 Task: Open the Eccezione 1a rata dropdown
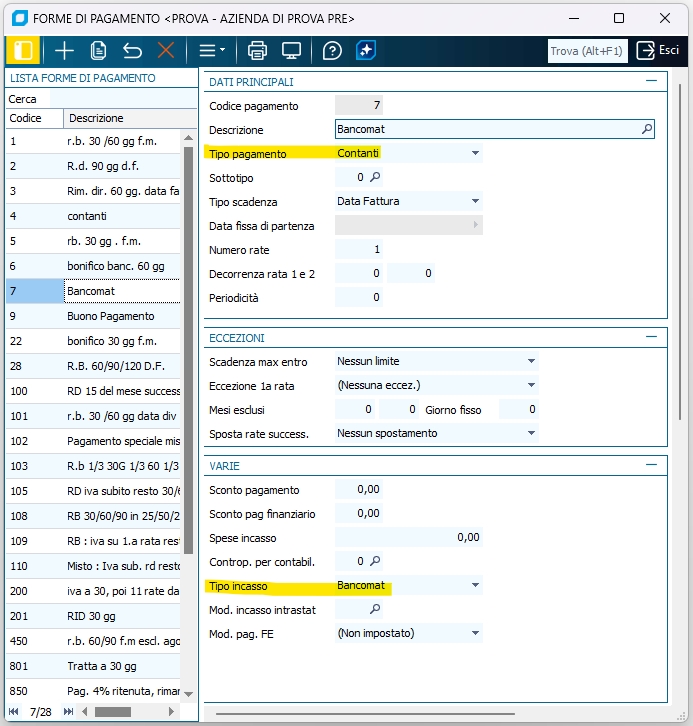[531, 385]
